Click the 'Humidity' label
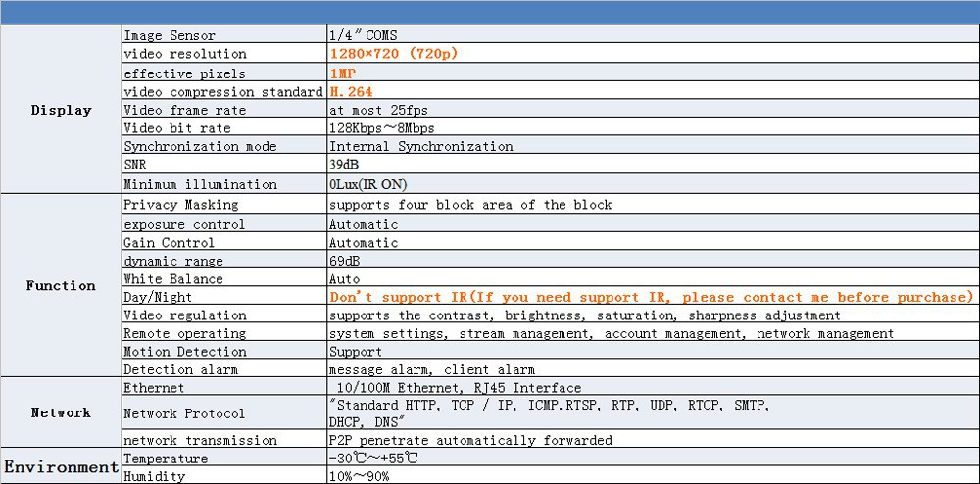 tap(155, 476)
